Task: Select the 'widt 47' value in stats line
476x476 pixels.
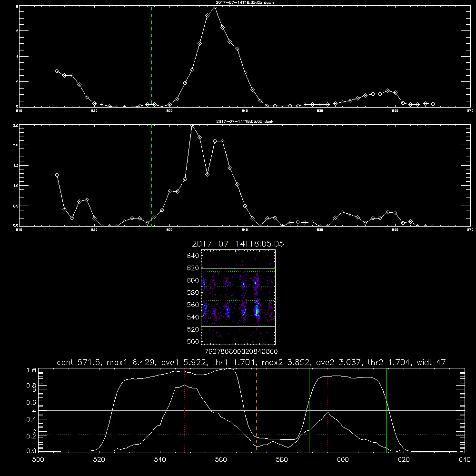Action: pos(431,362)
